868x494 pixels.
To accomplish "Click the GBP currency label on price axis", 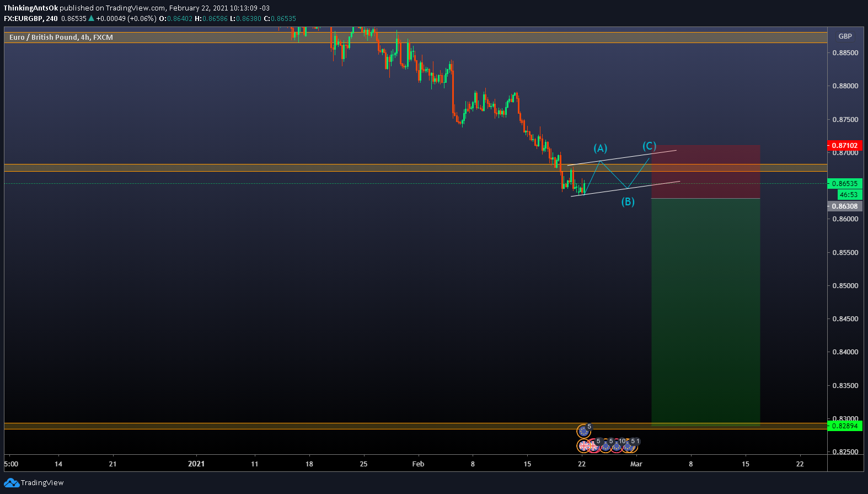I will (845, 36).
